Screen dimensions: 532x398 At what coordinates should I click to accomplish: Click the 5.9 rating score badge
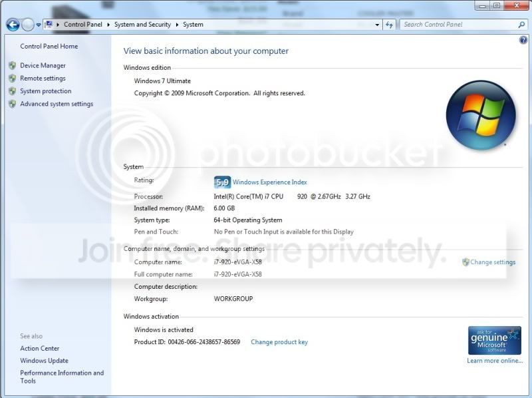tap(222, 182)
